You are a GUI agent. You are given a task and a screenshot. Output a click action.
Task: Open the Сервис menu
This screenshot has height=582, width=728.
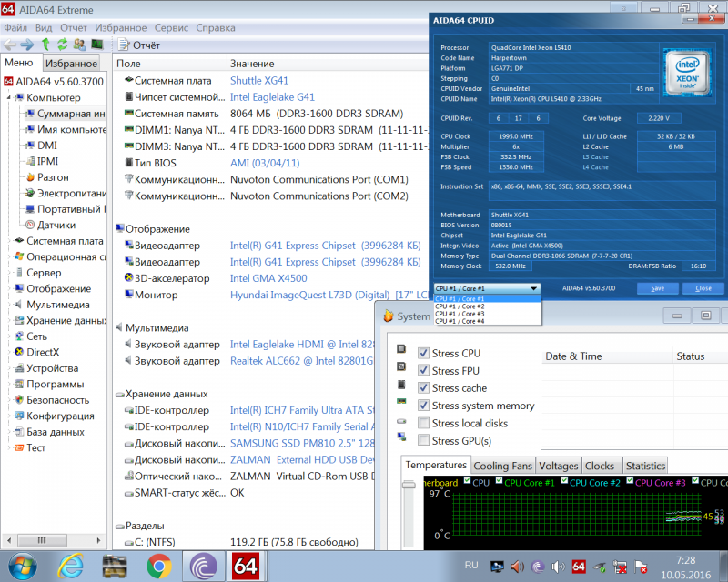[x=172, y=27]
